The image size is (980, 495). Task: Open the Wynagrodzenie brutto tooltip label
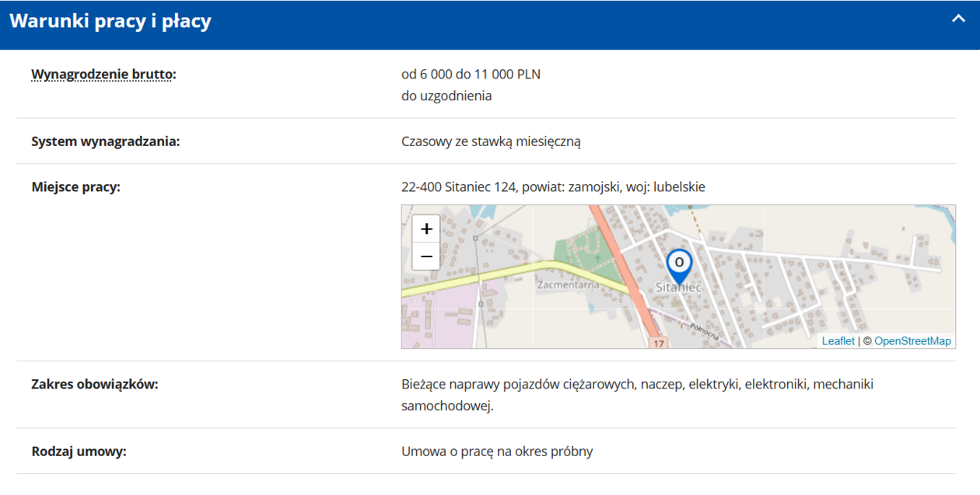coord(103,74)
